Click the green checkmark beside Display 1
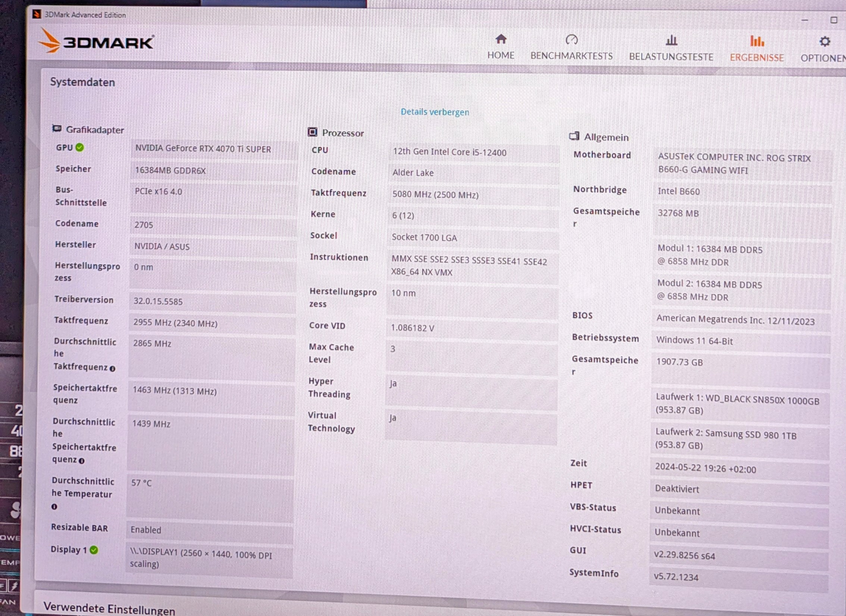 click(94, 550)
